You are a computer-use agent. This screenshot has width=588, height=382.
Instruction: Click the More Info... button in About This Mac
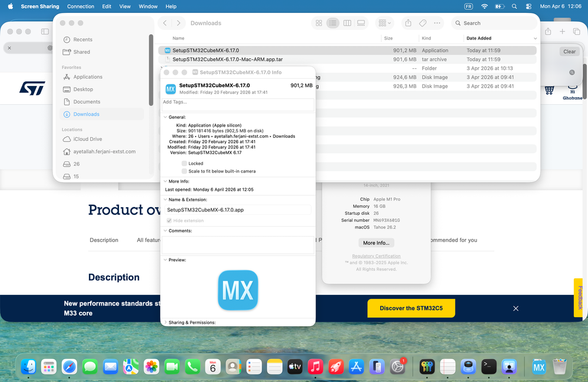(x=376, y=243)
